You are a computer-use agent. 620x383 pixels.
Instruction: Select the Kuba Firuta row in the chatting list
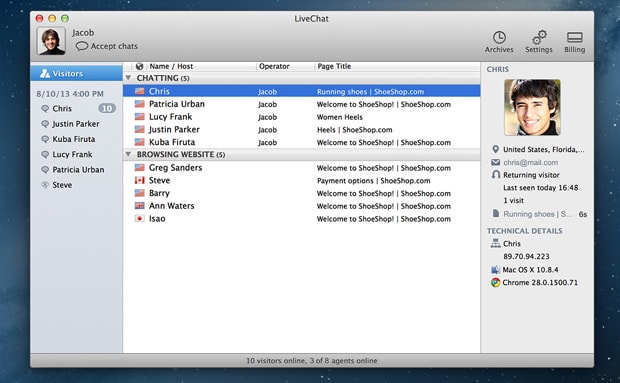302,142
